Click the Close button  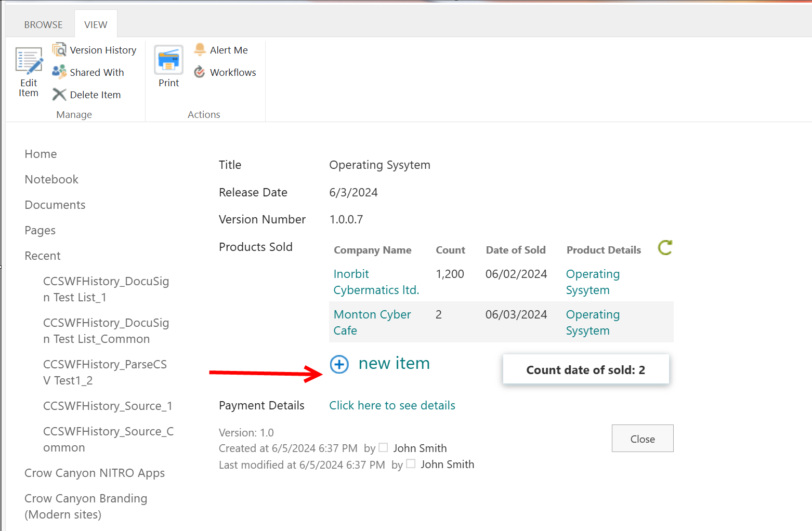point(643,439)
